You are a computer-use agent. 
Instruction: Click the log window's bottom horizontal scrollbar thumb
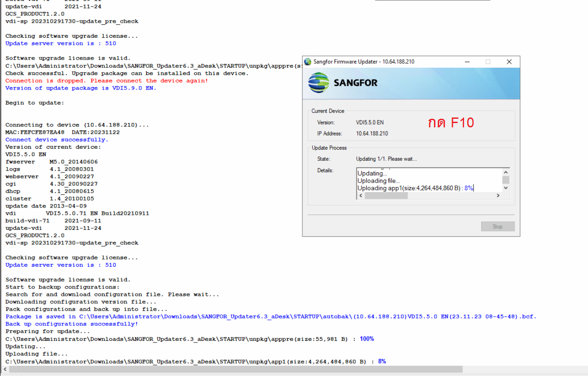coord(236,369)
